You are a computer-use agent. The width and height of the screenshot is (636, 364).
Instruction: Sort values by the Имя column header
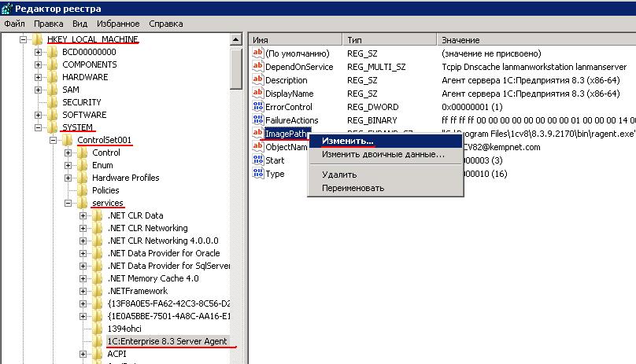tap(295, 40)
